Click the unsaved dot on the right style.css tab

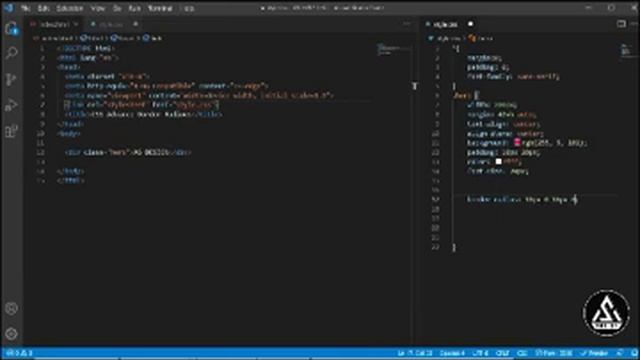(471, 24)
